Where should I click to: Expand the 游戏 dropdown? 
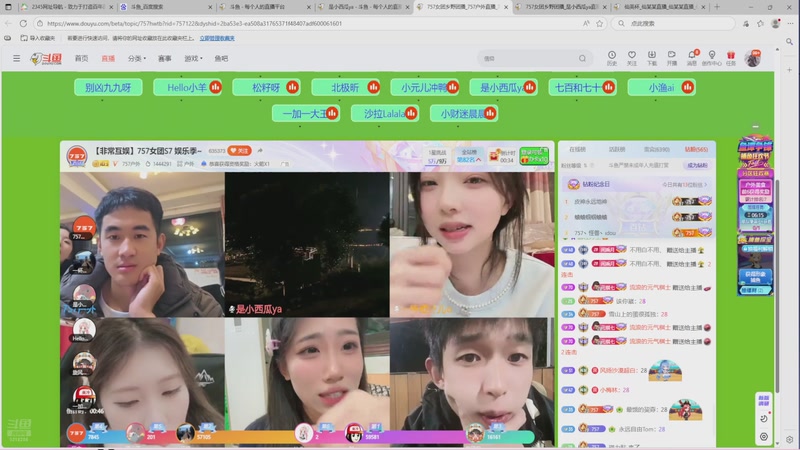(193, 58)
